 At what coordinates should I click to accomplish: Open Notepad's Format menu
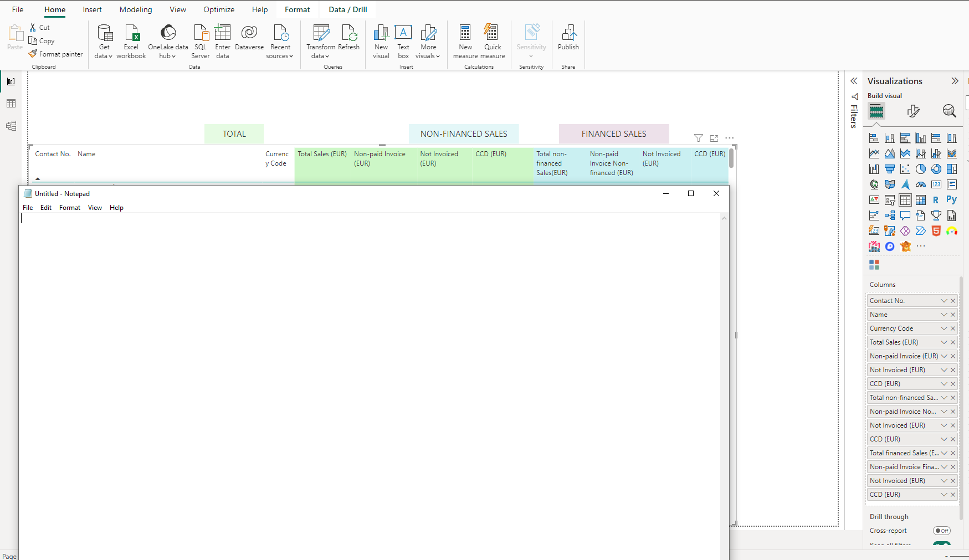click(70, 208)
